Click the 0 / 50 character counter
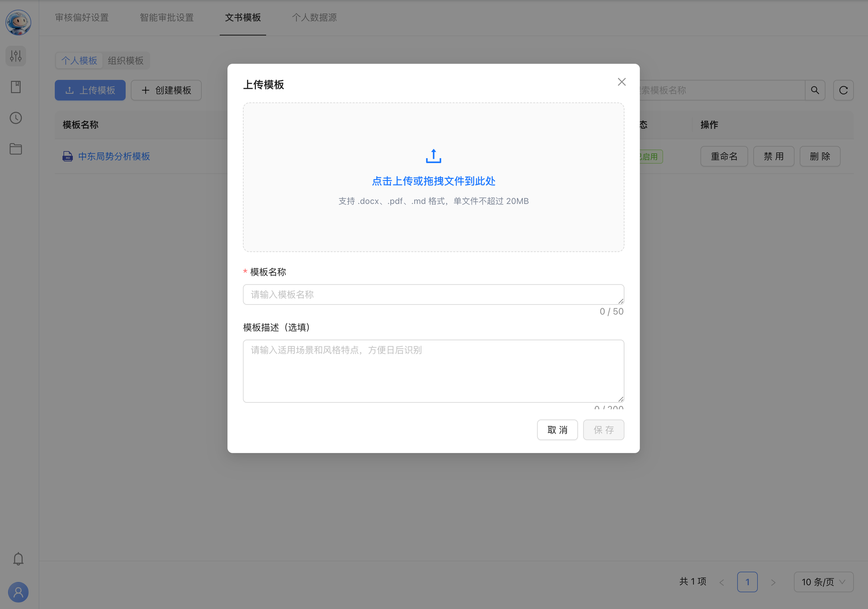The image size is (868, 609). (x=612, y=311)
